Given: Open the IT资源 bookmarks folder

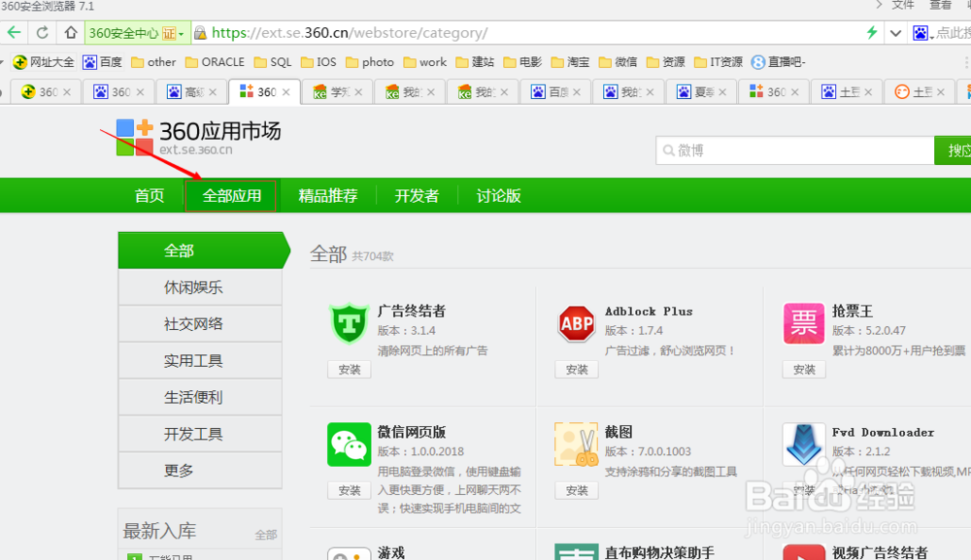Looking at the screenshot, I should [x=719, y=62].
